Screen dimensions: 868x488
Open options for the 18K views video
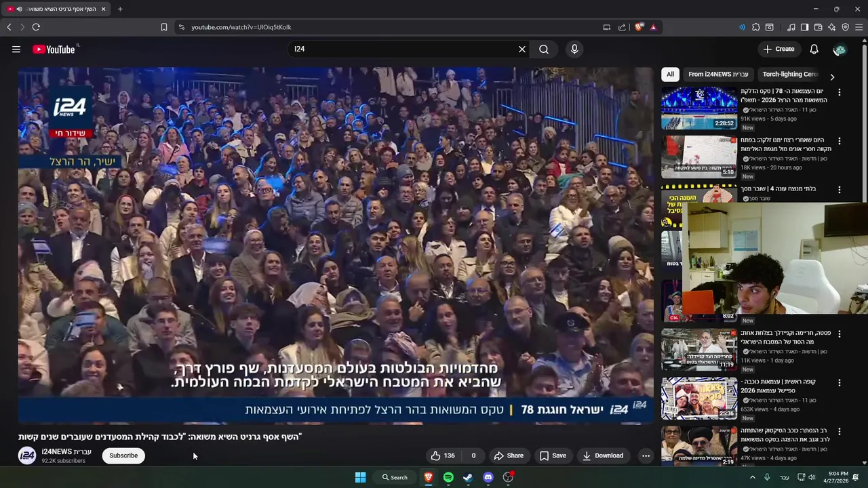coord(839,141)
